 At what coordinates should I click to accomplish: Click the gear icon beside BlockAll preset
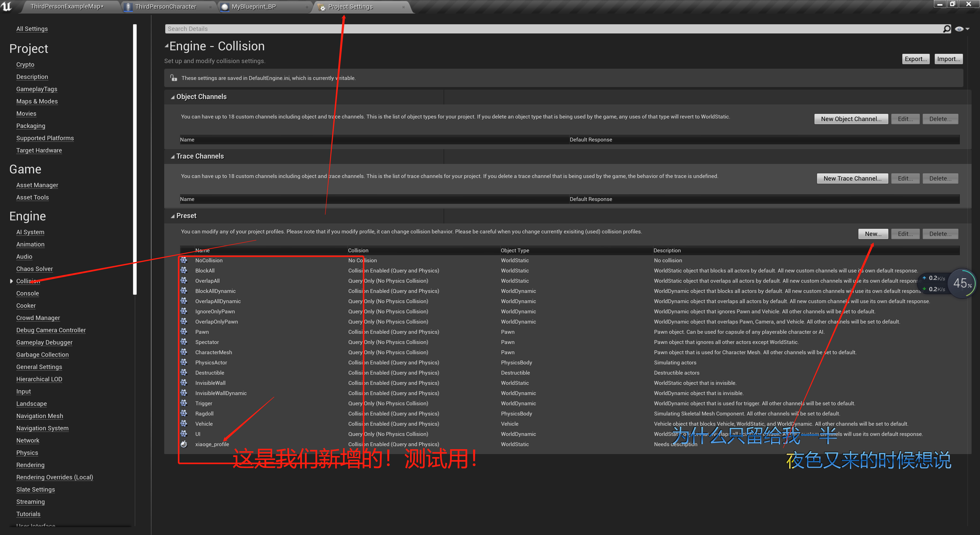[x=184, y=270]
